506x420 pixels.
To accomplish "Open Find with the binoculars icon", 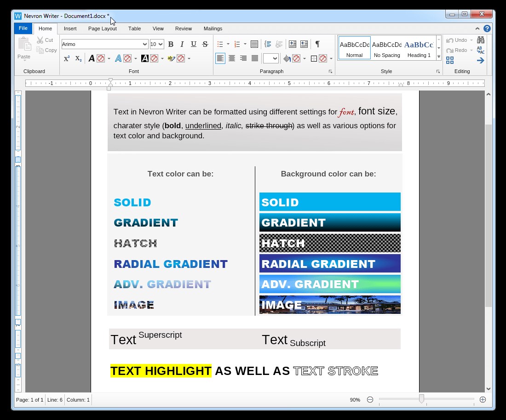I will click(481, 40).
